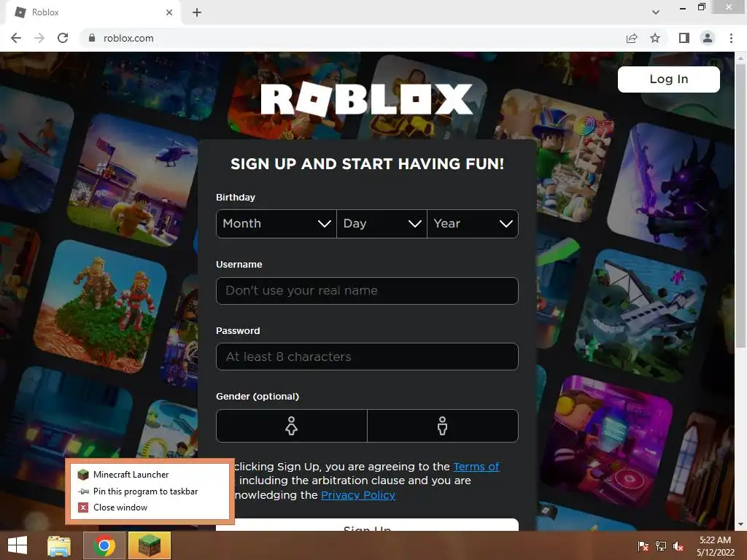Click the page vertical scrollbar
This screenshot has width=747, height=560.
pyautogui.click(x=740, y=205)
